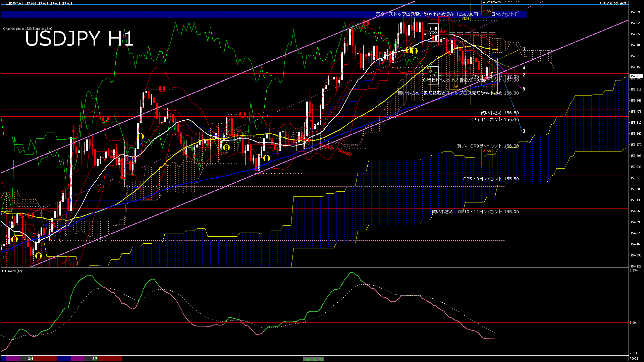Viewport: 644px width, 362px height.
Task: Click the 買い小さめ 156.50 order label
Action: (x=499, y=113)
